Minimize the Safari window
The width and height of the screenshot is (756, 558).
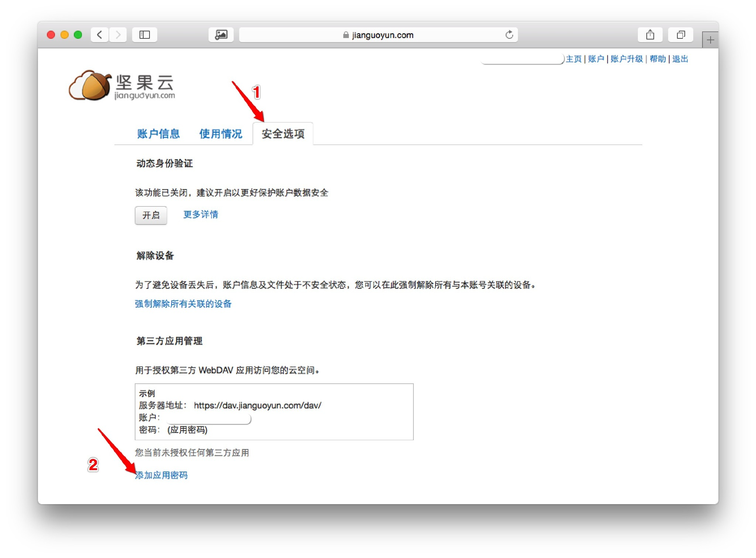[x=64, y=35]
